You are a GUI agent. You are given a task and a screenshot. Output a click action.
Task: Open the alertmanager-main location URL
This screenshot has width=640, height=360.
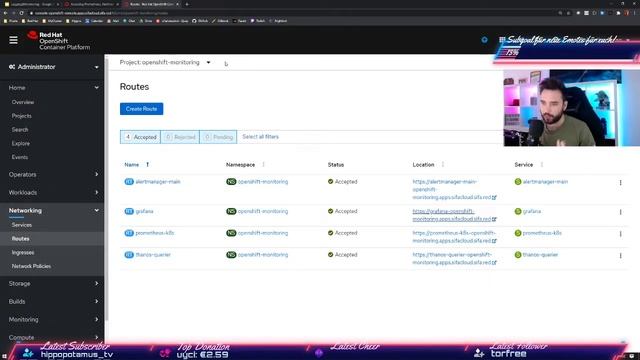click(454, 189)
